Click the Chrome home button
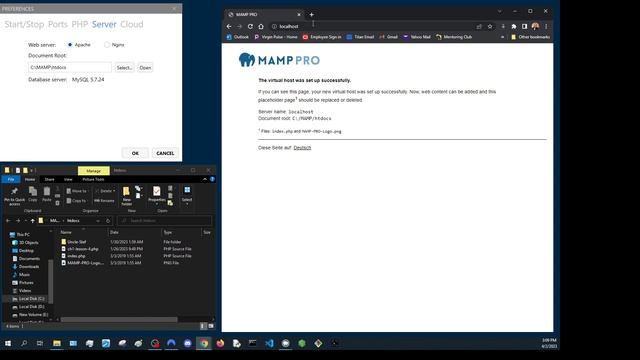 (261, 26)
